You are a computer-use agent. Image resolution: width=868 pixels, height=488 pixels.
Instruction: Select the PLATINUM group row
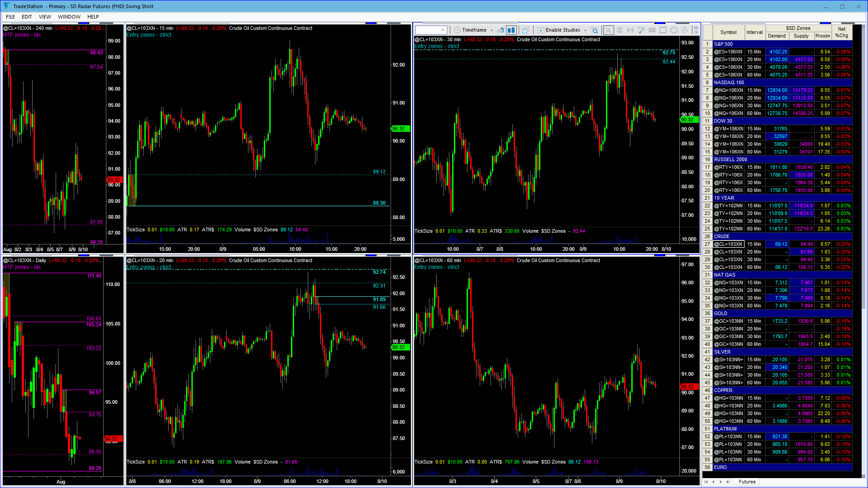[782, 429]
